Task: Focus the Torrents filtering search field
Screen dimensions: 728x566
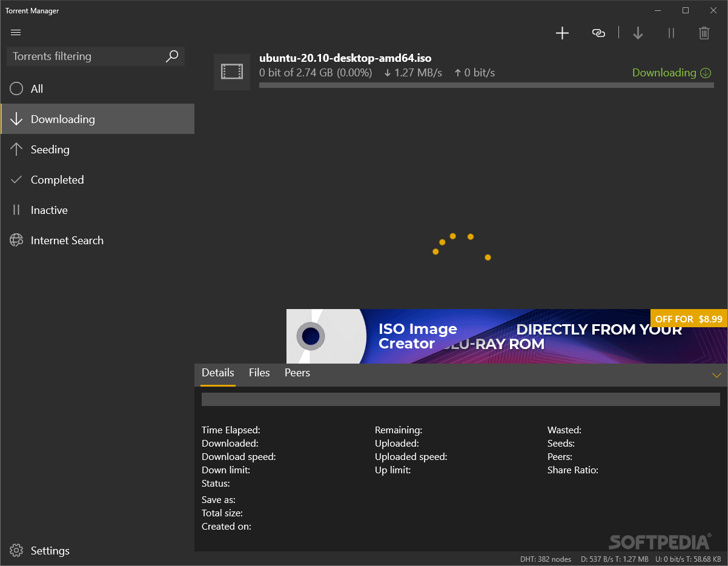Action: click(96, 56)
